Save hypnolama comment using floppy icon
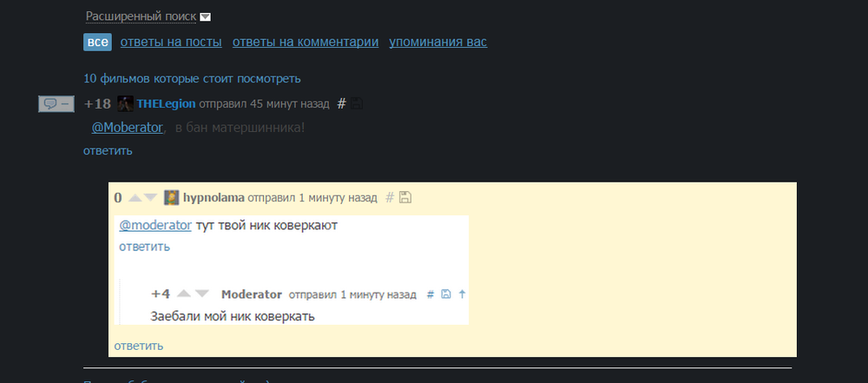Screen dimensions: 868x383 (405, 197)
